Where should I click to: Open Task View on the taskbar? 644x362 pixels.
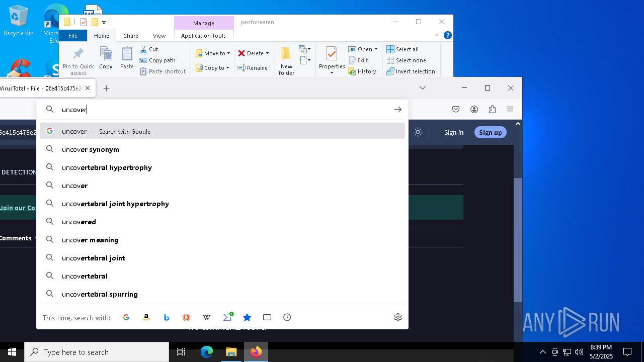point(181,352)
